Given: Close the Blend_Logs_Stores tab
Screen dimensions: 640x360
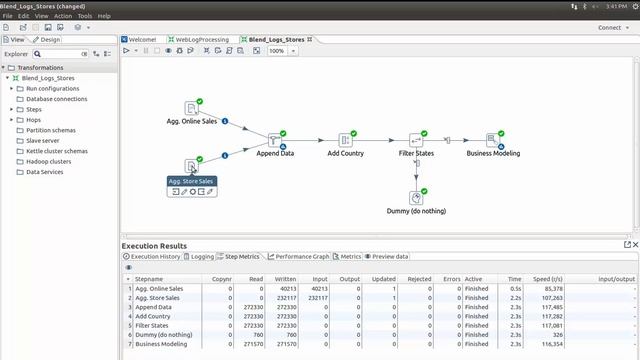Looking at the screenshot, I should point(310,39).
